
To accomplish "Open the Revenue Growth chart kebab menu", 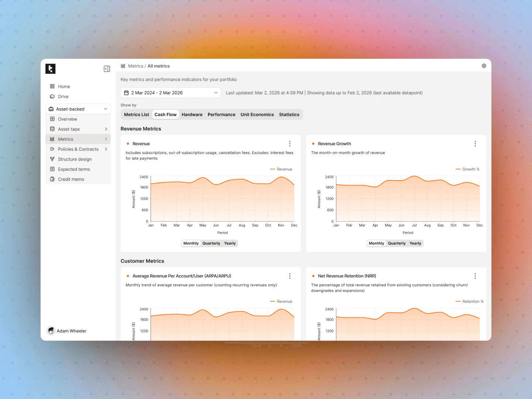I will point(475,144).
